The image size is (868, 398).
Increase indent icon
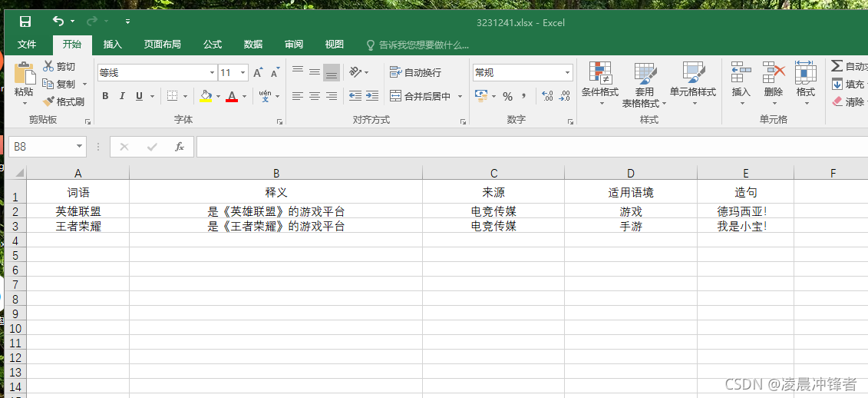point(372,96)
